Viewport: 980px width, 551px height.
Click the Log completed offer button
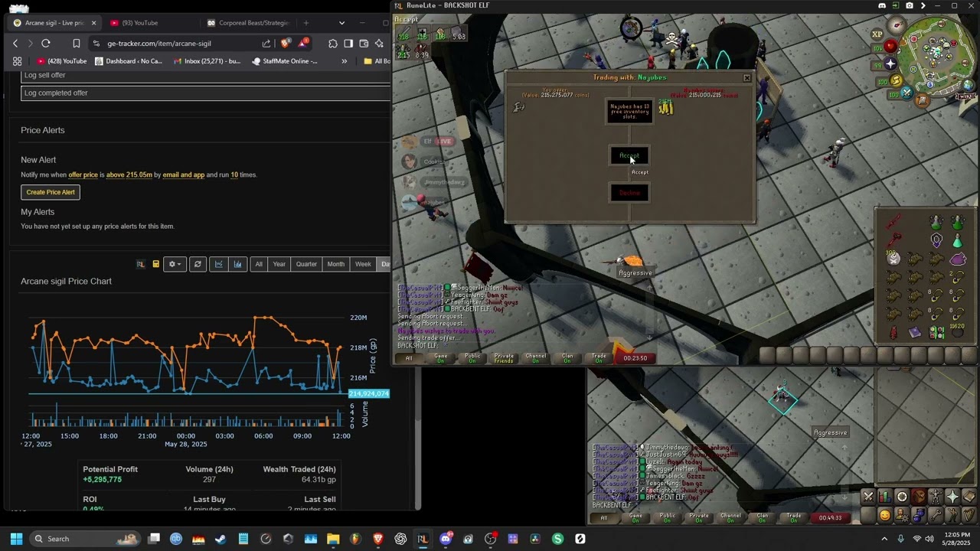tap(205, 93)
